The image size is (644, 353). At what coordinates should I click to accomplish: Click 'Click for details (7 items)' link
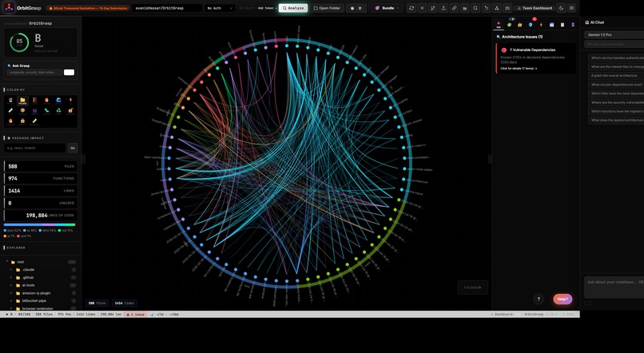pyautogui.click(x=519, y=69)
